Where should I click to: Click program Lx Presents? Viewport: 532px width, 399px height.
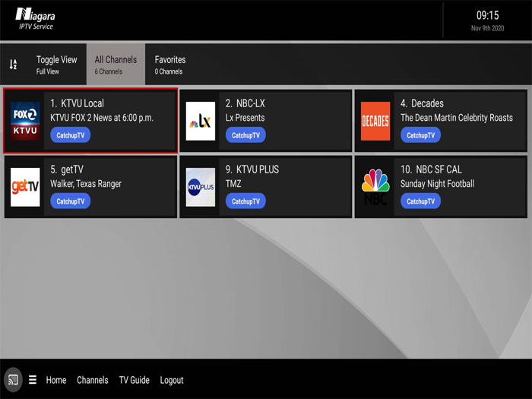245,118
